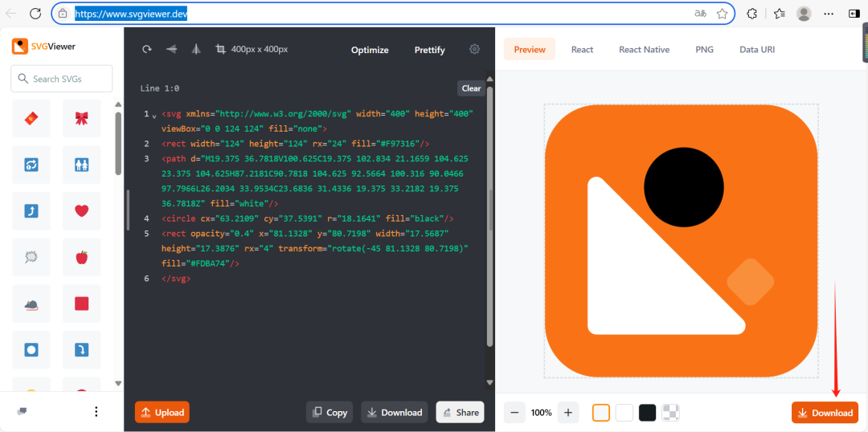The width and height of the screenshot is (868, 432).
Task: Open the grey mouse SVG
Action: (31, 304)
